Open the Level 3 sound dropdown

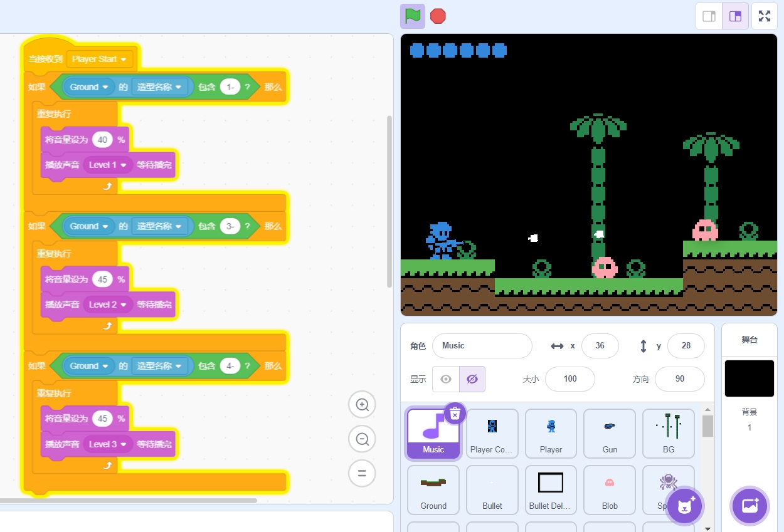tap(108, 444)
